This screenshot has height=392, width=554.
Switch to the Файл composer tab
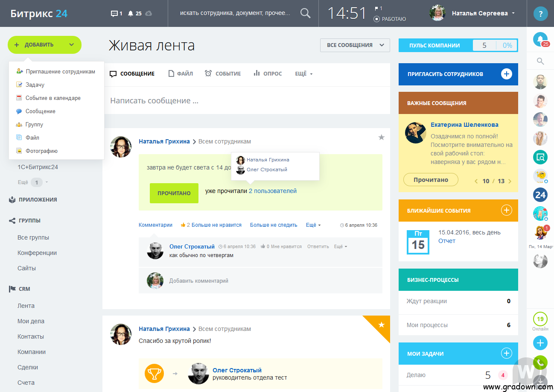tap(181, 74)
